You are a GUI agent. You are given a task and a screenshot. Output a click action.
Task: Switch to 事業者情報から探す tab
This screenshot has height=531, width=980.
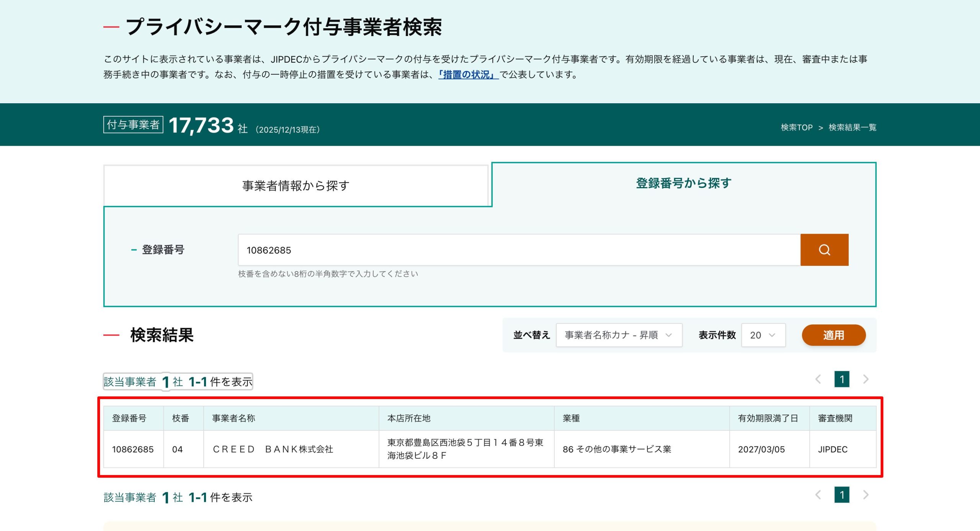pyautogui.click(x=296, y=186)
